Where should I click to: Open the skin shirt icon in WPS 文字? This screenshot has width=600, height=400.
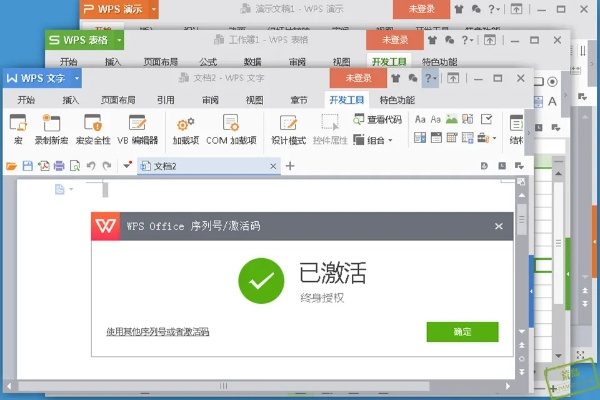point(396,78)
